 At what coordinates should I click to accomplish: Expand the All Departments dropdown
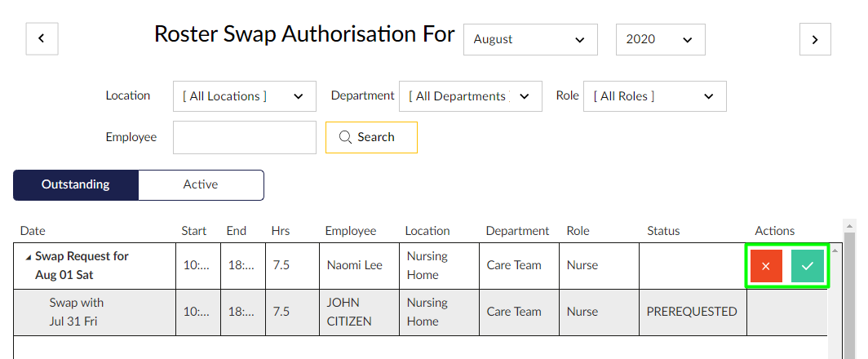(x=470, y=96)
